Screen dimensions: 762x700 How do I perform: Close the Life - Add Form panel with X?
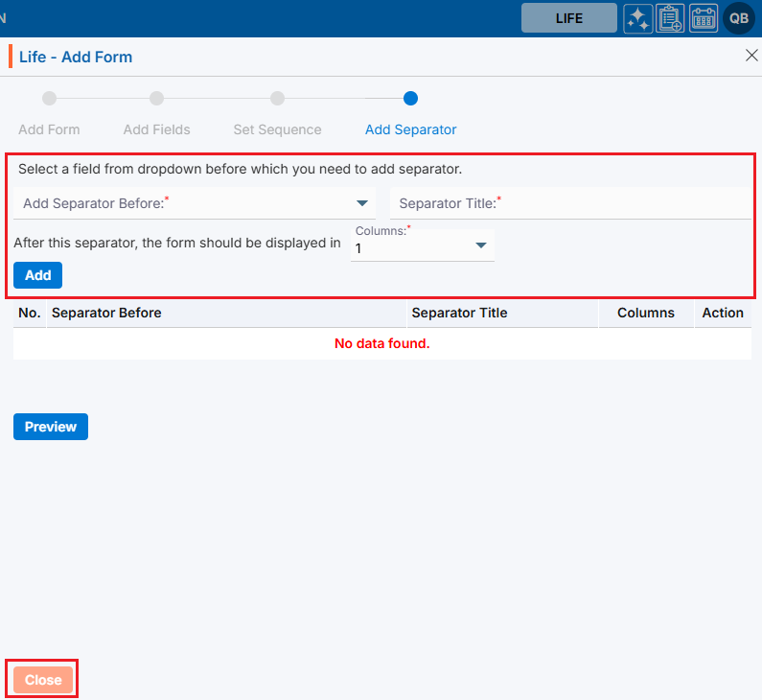751,56
